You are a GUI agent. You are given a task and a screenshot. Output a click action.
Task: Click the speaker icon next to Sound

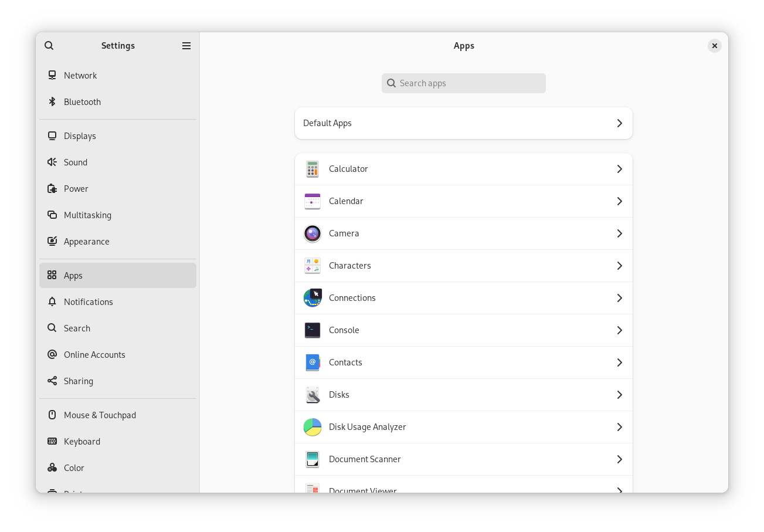[x=52, y=162]
